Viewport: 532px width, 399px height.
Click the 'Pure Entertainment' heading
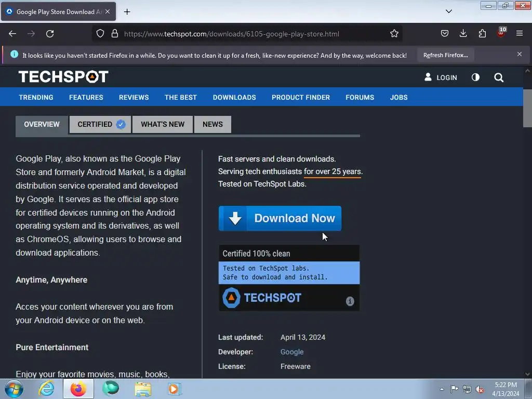[52, 348]
